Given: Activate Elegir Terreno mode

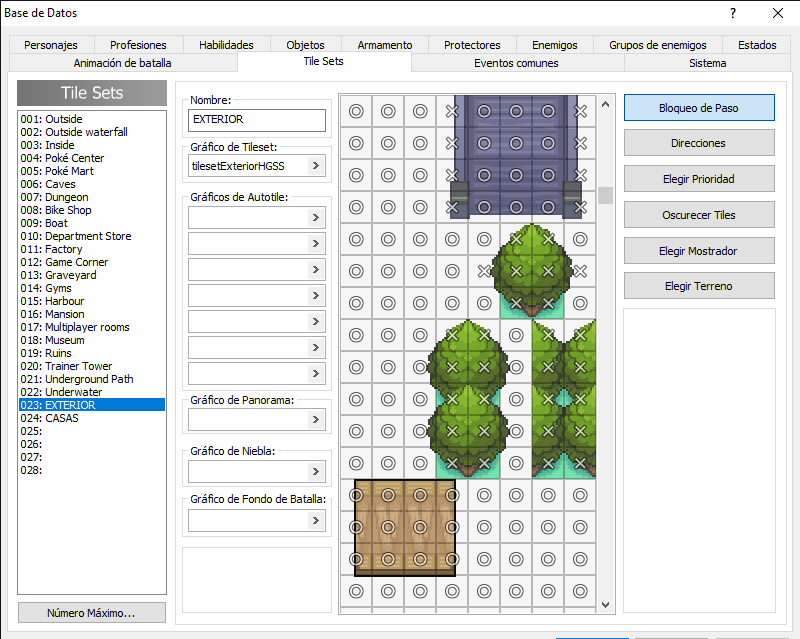Looking at the screenshot, I should (699, 286).
